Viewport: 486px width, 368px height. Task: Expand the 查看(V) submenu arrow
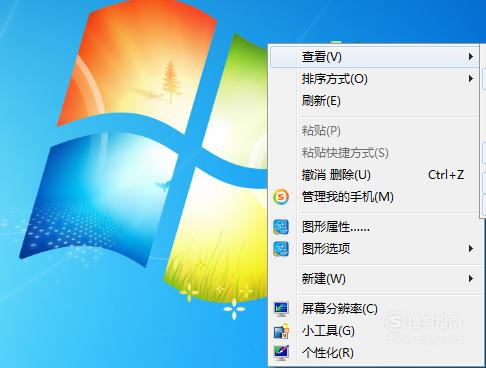click(x=471, y=57)
